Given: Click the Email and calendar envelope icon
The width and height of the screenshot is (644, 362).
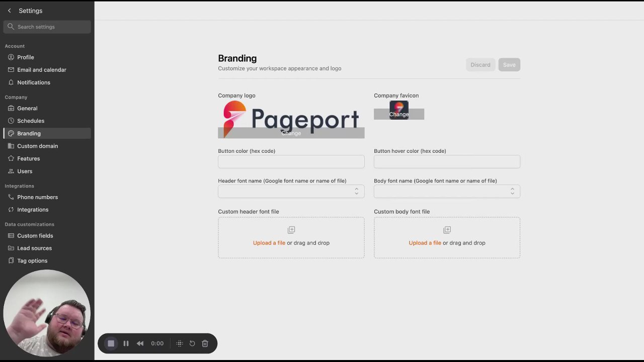Looking at the screenshot, I should pyautogui.click(x=11, y=70).
